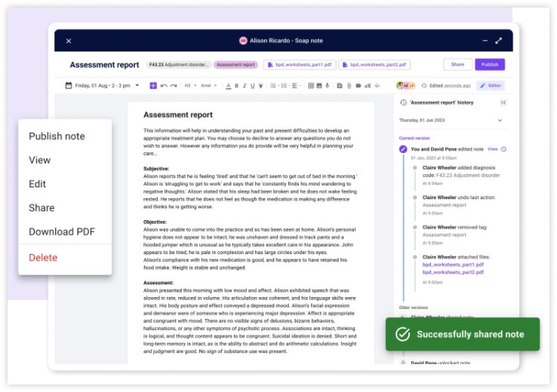Click the Subjective: section heading
Screen dimensions: 557x392
156,169
